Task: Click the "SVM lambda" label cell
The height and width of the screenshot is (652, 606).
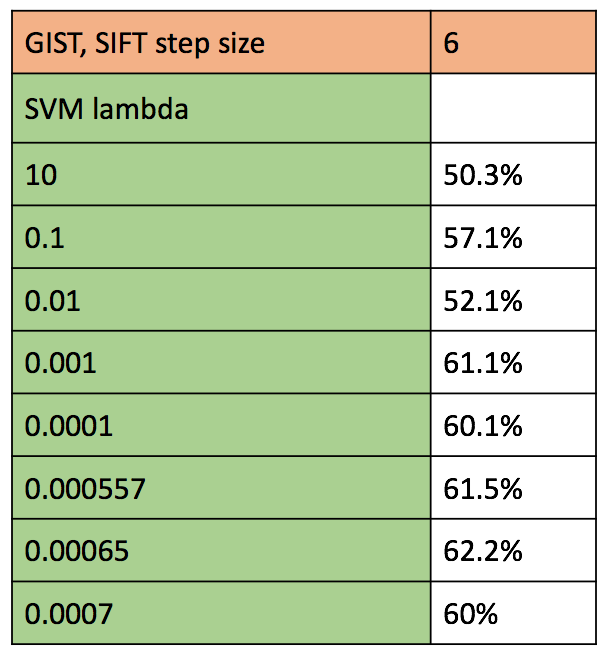Action: pos(221,108)
